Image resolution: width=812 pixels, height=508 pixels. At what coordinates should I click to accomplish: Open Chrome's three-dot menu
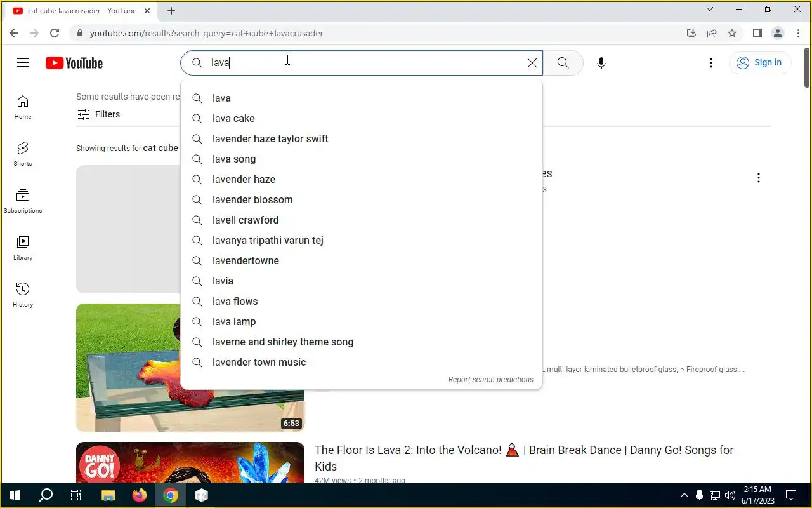pyautogui.click(x=797, y=33)
